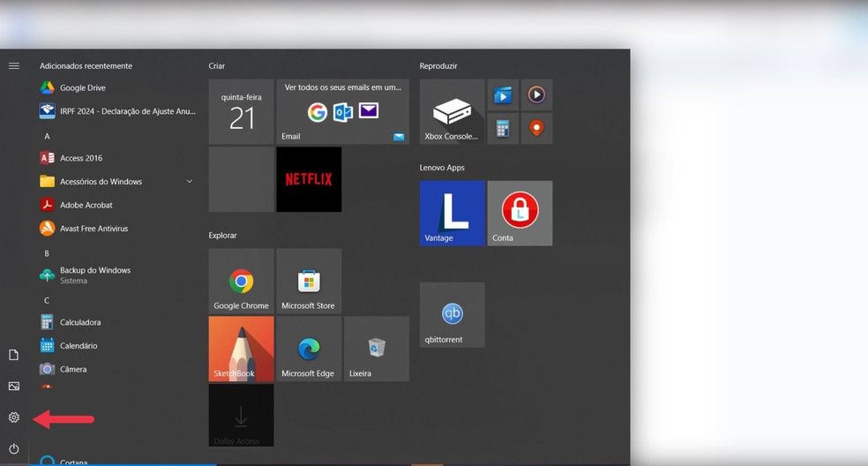
Task: Launch SketchBook tile
Action: [x=242, y=349]
